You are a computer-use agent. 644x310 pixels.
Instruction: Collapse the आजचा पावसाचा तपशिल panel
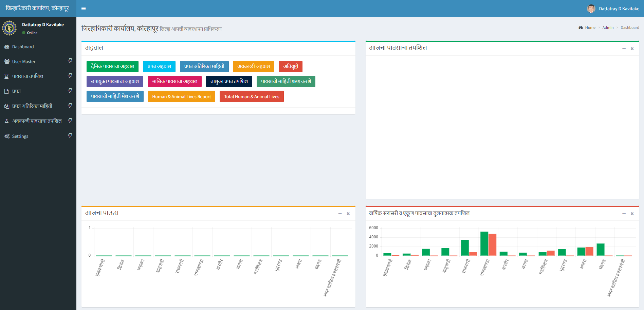(624, 49)
